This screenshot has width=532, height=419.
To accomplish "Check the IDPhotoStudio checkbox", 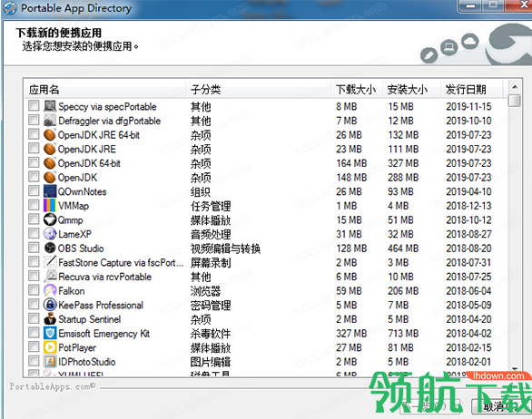I will [34, 361].
